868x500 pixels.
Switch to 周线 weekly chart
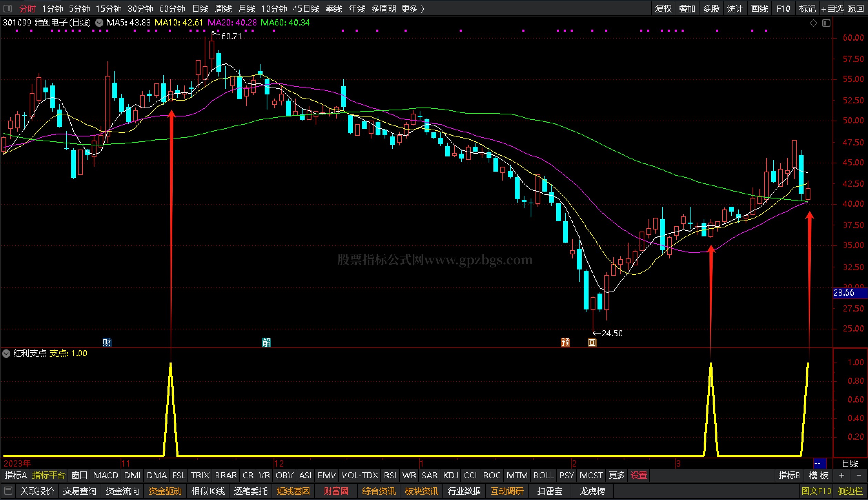point(223,9)
